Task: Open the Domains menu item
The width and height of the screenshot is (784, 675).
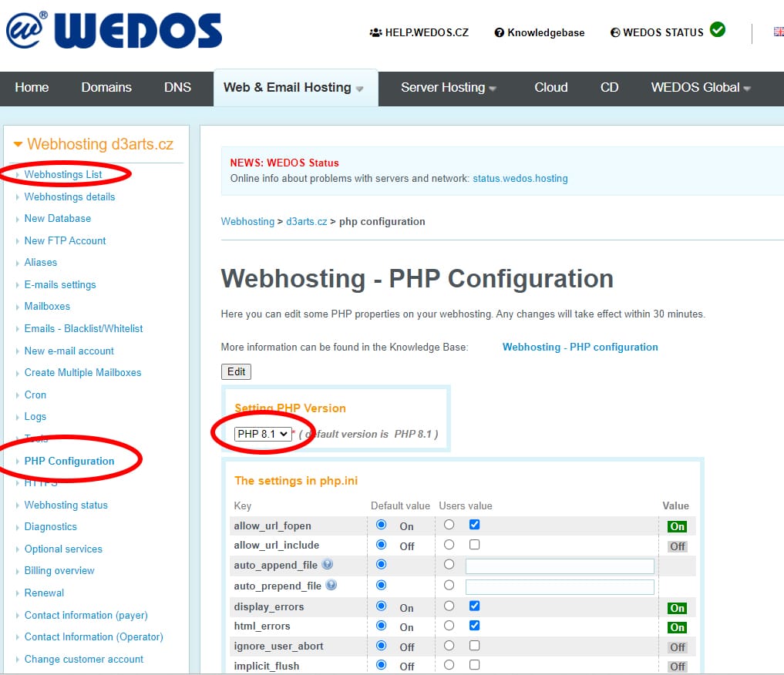Action: pyautogui.click(x=106, y=87)
